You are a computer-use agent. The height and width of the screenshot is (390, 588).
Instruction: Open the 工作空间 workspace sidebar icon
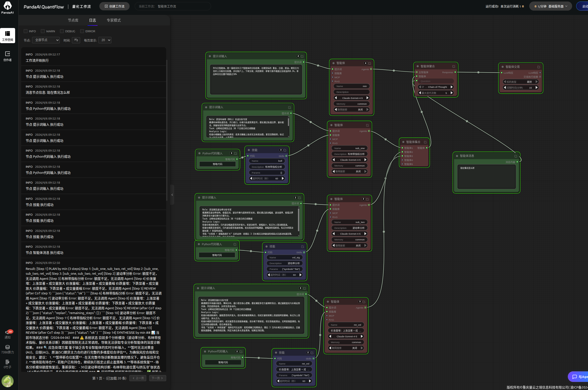click(8, 36)
